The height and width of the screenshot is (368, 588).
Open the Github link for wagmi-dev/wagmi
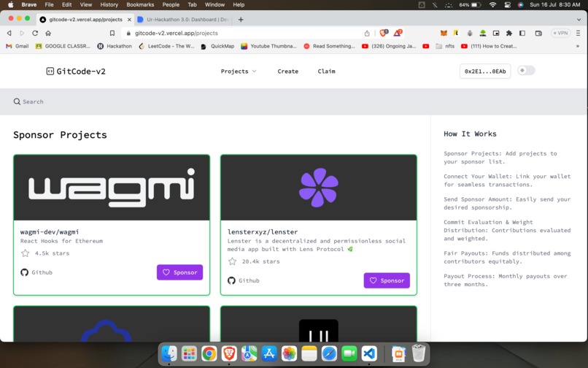(36, 272)
